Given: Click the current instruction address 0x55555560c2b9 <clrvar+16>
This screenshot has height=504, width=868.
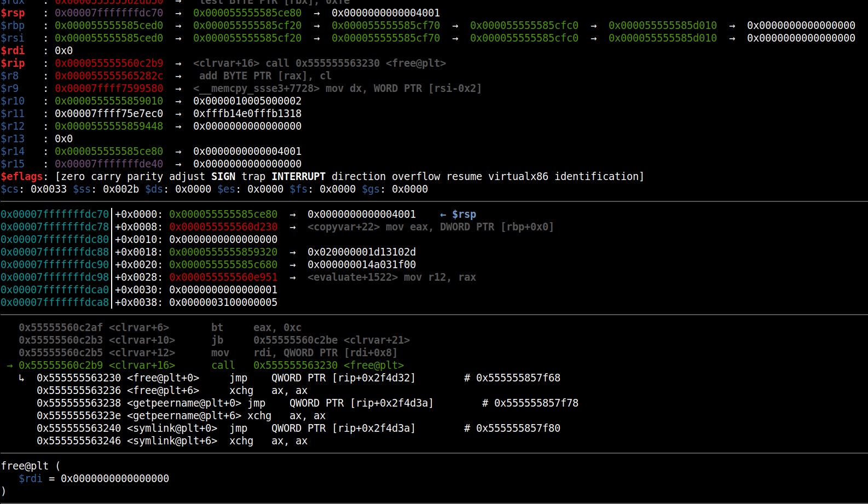Looking at the screenshot, I should (97, 365).
